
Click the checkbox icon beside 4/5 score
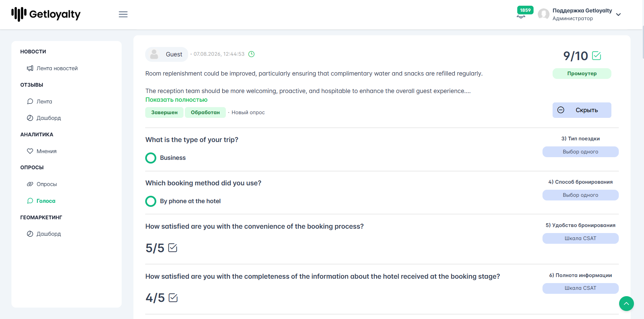(x=173, y=298)
